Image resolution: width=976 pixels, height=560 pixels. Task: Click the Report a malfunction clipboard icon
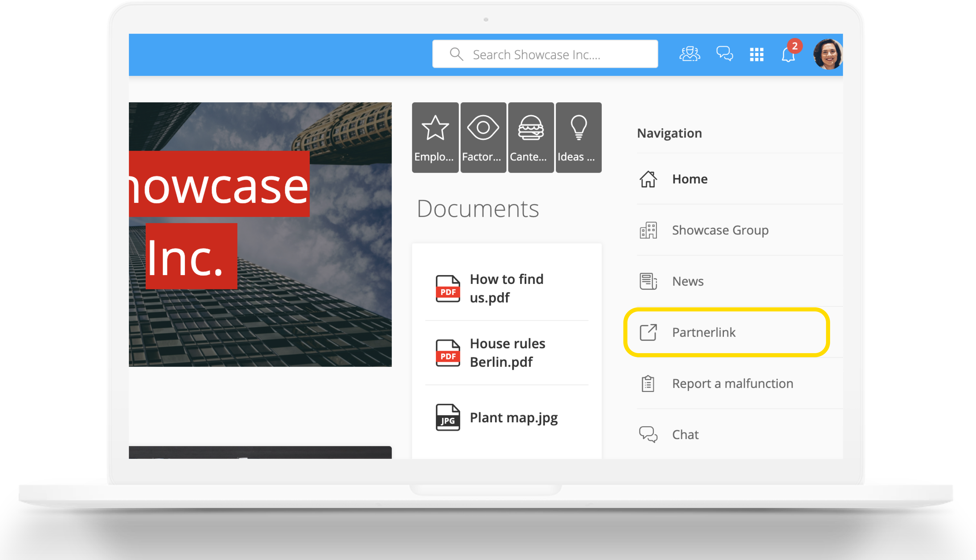648,383
